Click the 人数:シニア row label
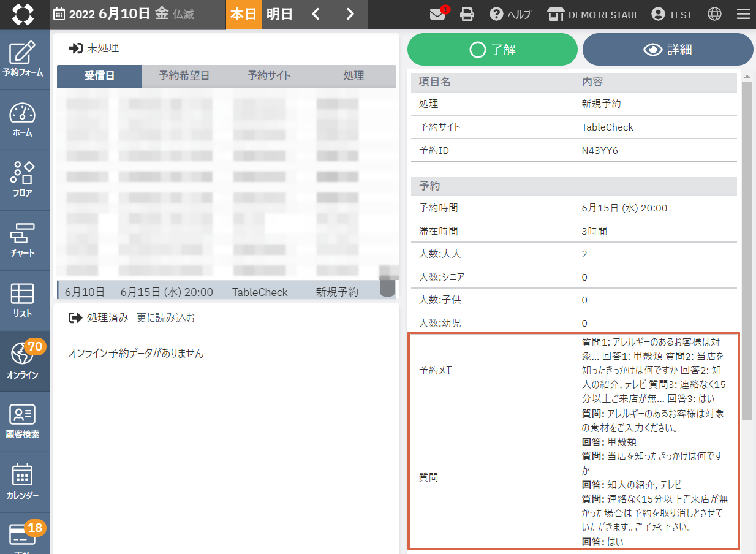This screenshot has height=554, width=756. [x=442, y=277]
